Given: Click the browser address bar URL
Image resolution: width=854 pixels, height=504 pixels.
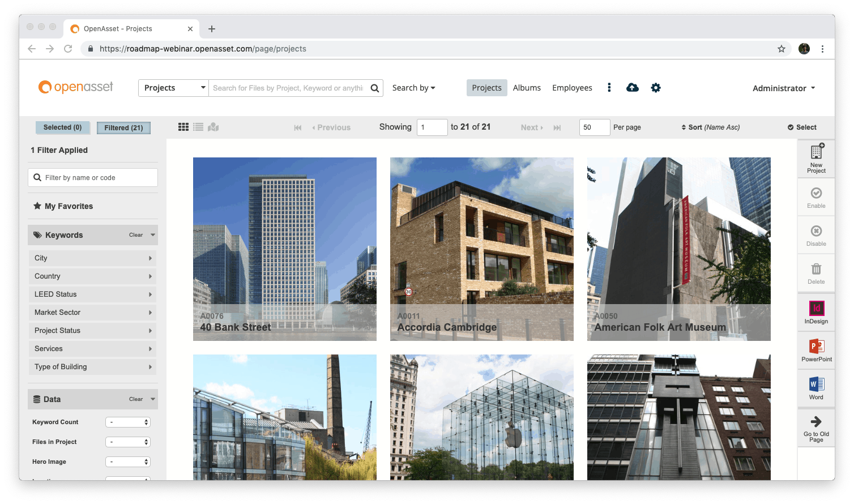Looking at the screenshot, I should click(203, 49).
